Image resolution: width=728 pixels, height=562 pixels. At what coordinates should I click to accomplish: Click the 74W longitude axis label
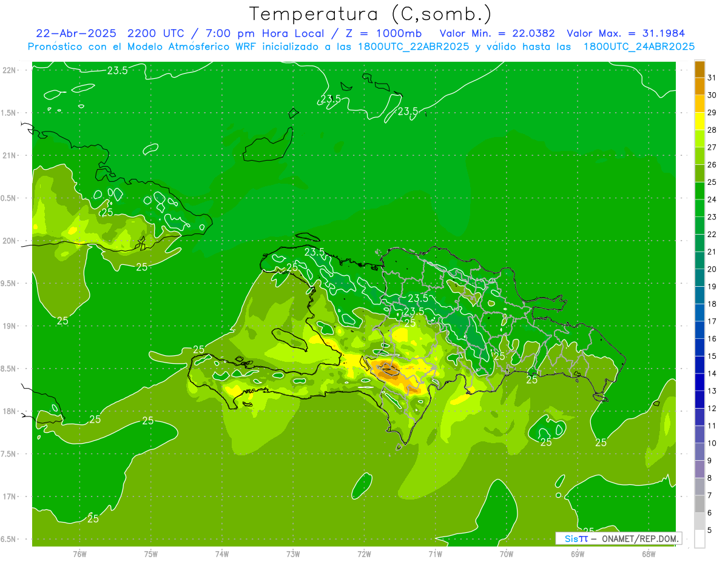point(222,554)
